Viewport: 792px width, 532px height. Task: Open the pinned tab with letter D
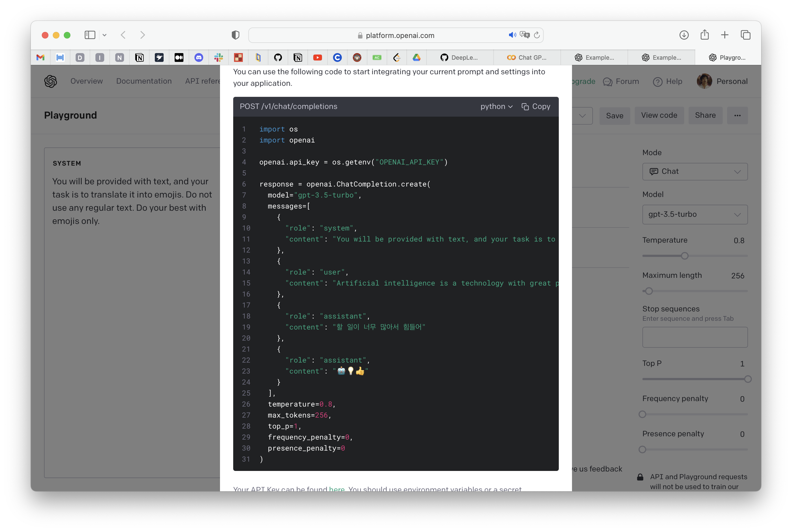pyautogui.click(x=80, y=57)
